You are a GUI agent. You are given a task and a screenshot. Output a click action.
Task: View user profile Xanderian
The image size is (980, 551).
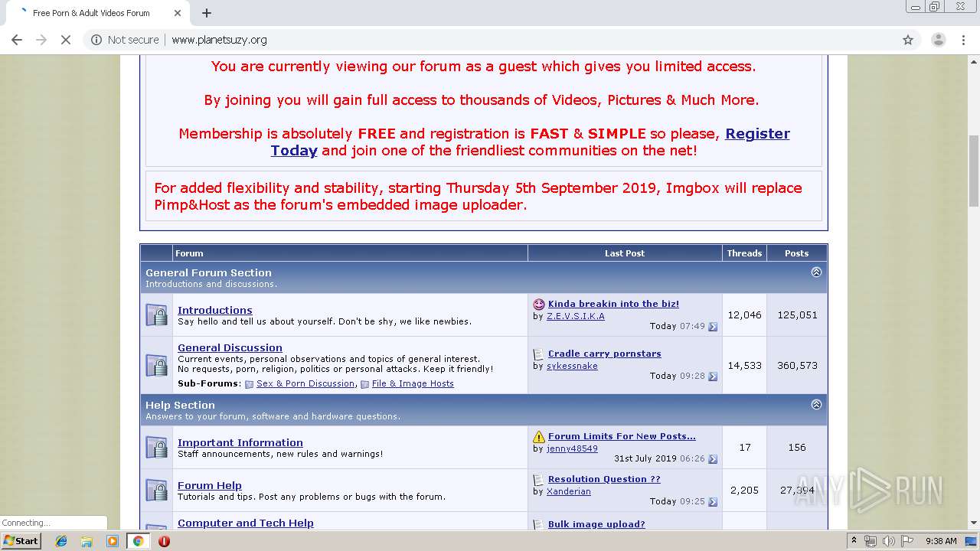[569, 491]
